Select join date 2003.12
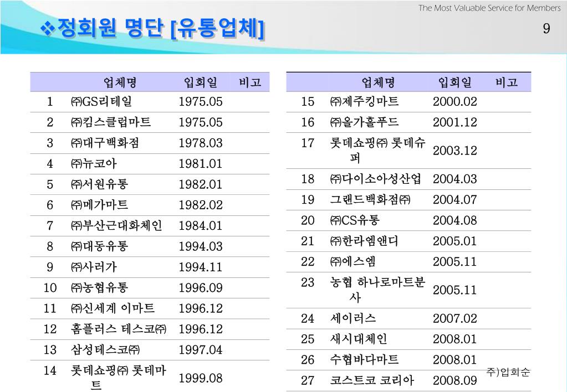Image resolution: width=567 pixels, height=392 pixels. point(455,150)
